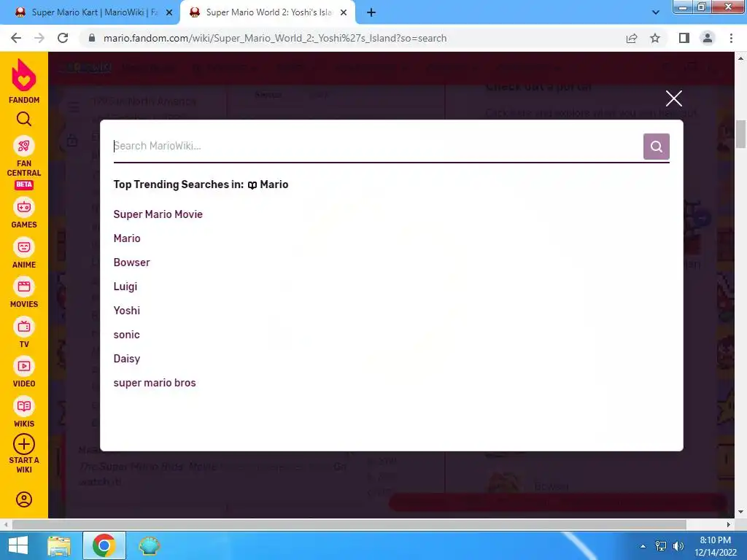
Task: Click the Start a Wiki plus icon
Action: click(24, 444)
